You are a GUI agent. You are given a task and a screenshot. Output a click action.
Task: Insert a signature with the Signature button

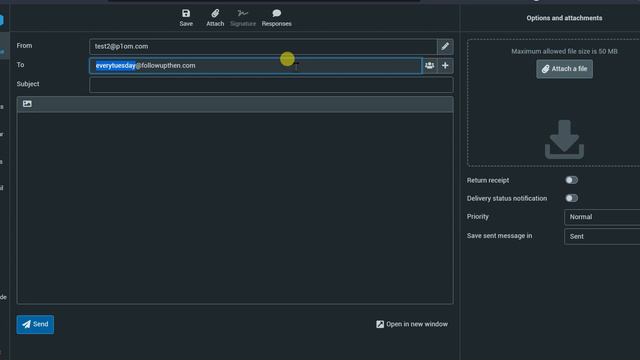point(243,18)
